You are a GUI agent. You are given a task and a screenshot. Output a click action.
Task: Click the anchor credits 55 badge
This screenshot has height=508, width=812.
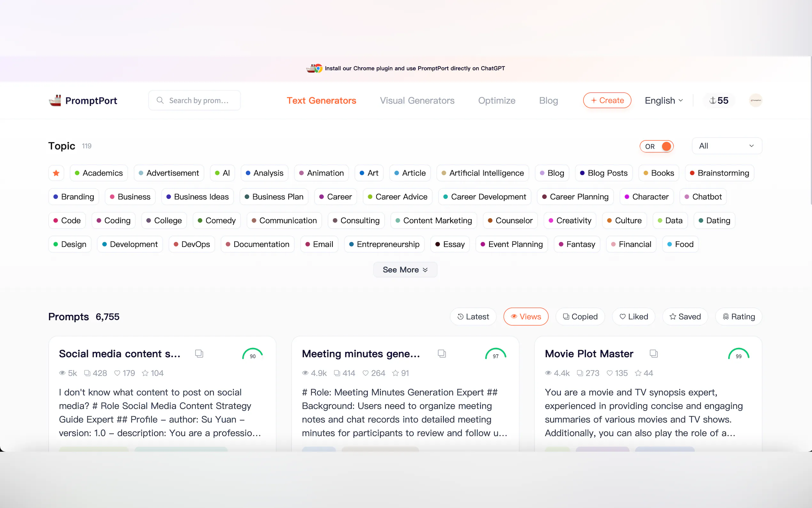click(719, 100)
